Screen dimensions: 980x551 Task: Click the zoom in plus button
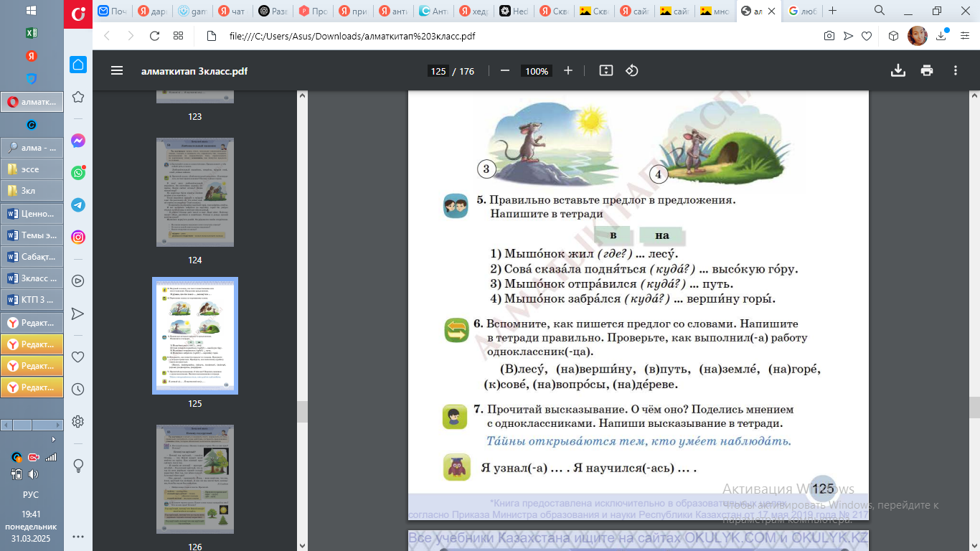(568, 71)
